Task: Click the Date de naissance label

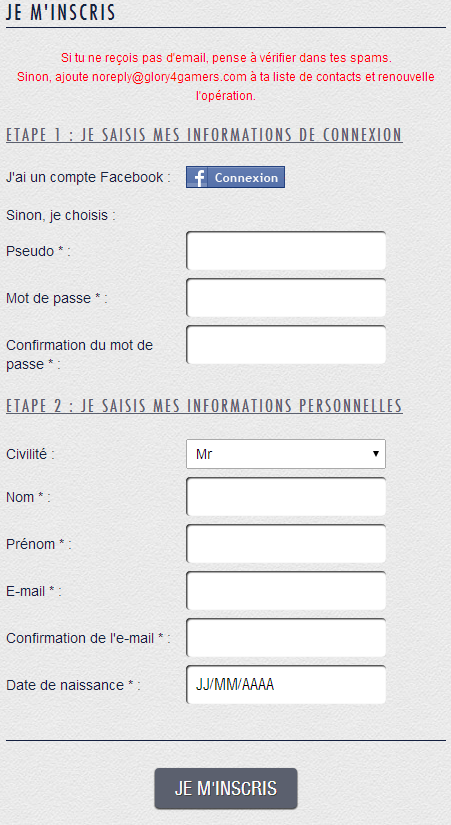Action: [x=73, y=685]
